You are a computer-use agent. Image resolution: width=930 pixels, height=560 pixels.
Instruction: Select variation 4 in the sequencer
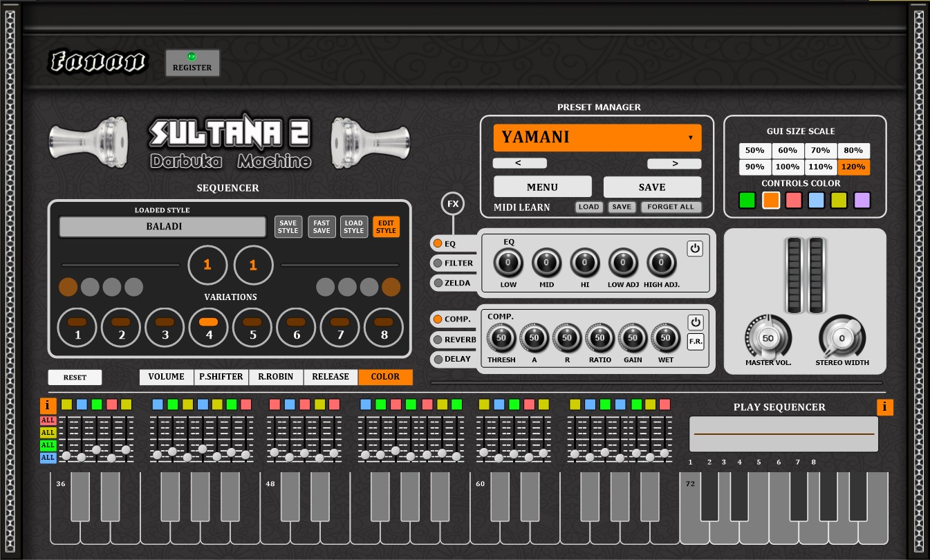pos(208,328)
